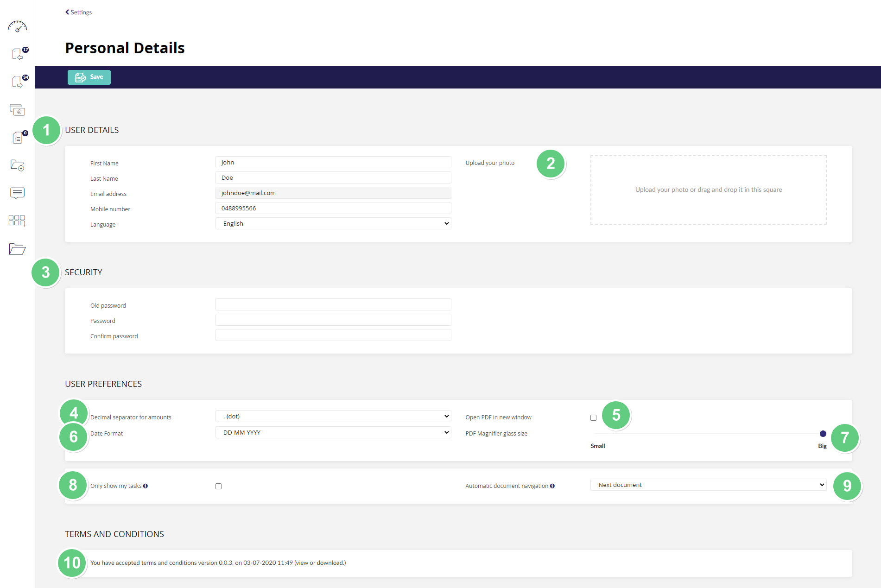Click the Confirm password field

333,335
